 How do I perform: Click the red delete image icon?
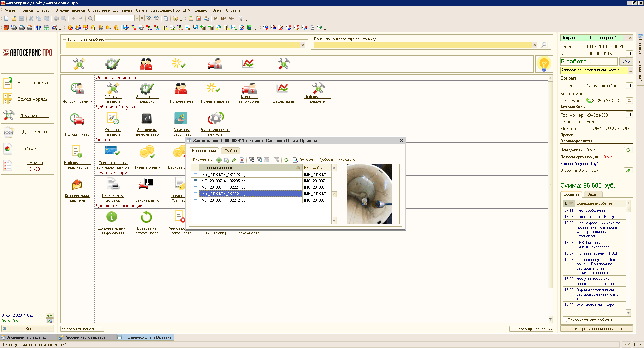242,160
